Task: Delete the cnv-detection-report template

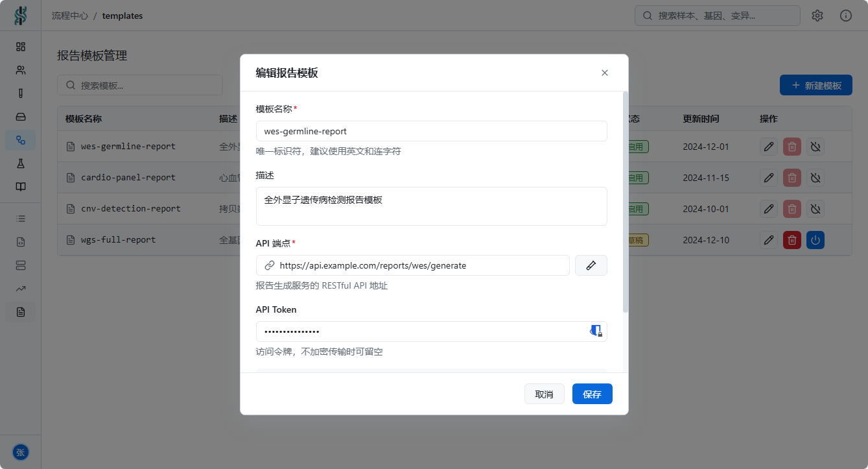Action: (x=792, y=209)
